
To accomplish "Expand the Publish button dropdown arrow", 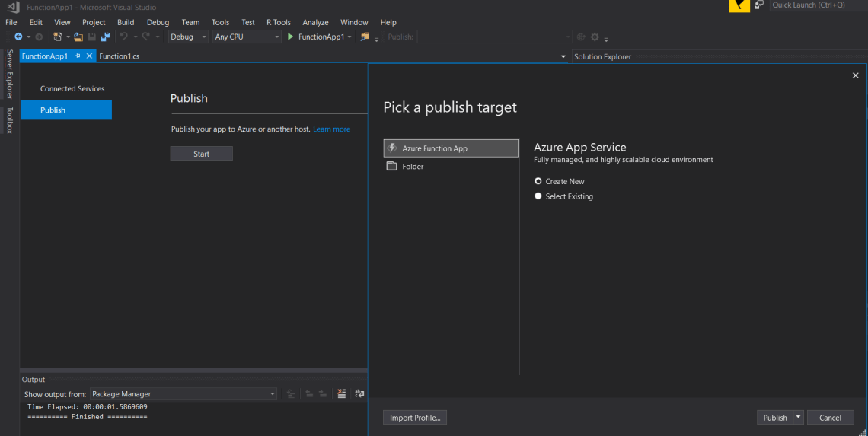I will 798,417.
